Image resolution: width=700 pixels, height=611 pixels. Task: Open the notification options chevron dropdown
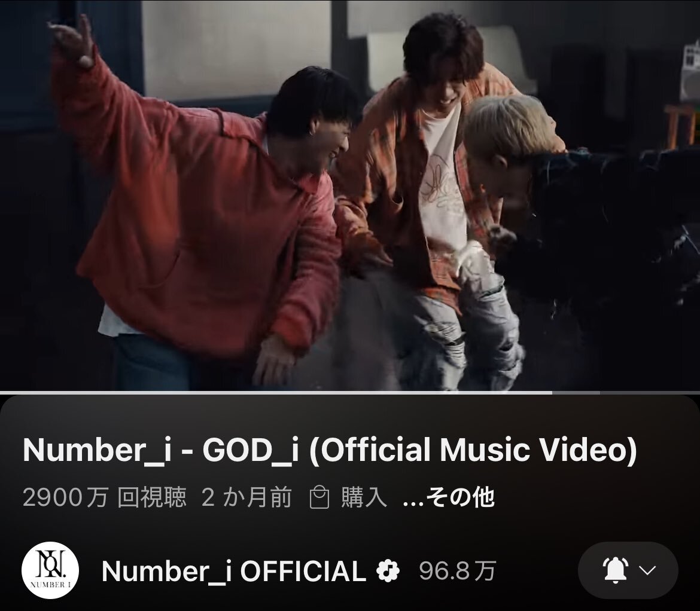[647, 570]
